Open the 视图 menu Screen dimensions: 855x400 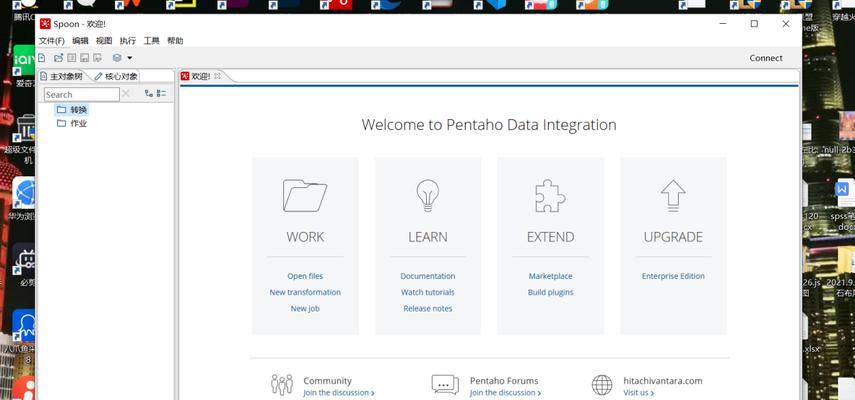click(104, 41)
